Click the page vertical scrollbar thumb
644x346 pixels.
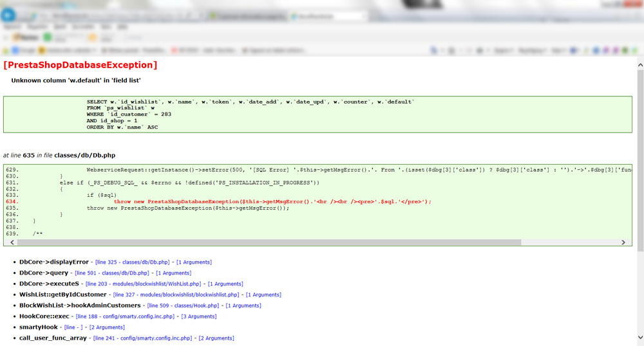tap(640, 160)
